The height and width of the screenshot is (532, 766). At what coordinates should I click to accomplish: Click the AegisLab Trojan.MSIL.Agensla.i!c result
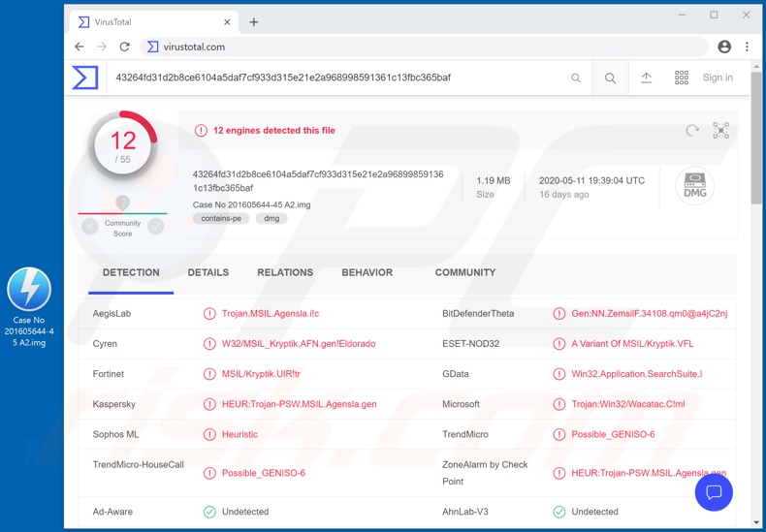pyautogui.click(x=271, y=313)
